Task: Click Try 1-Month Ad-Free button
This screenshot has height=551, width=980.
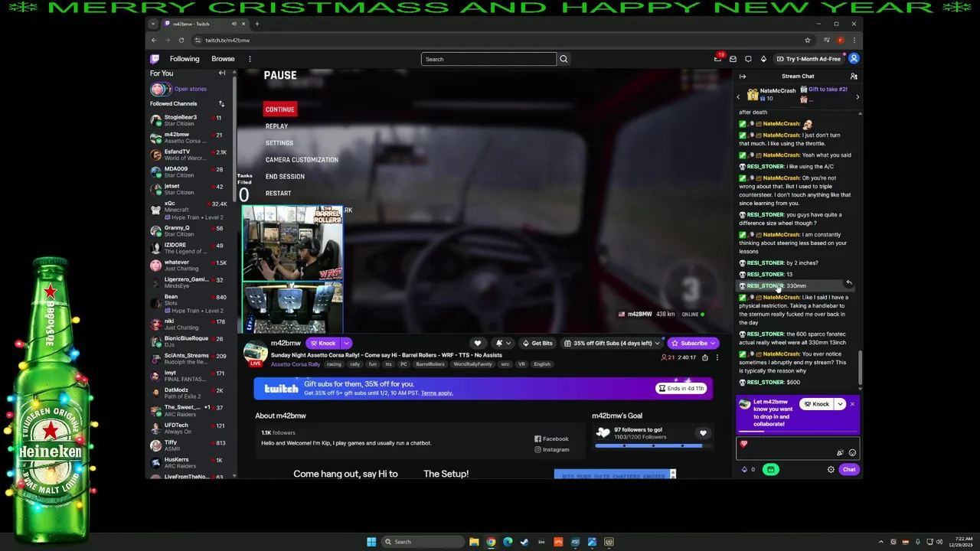Action: click(x=808, y=59)
